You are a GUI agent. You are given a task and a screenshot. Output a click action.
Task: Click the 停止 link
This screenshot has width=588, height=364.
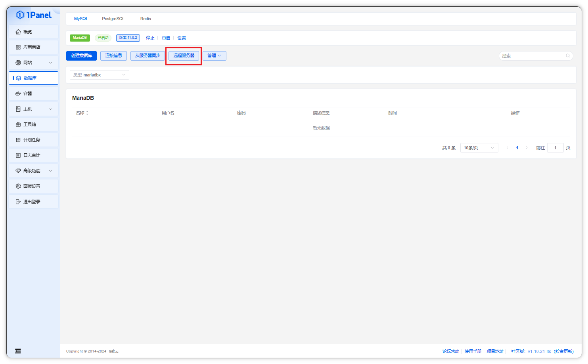click(150, 38)
